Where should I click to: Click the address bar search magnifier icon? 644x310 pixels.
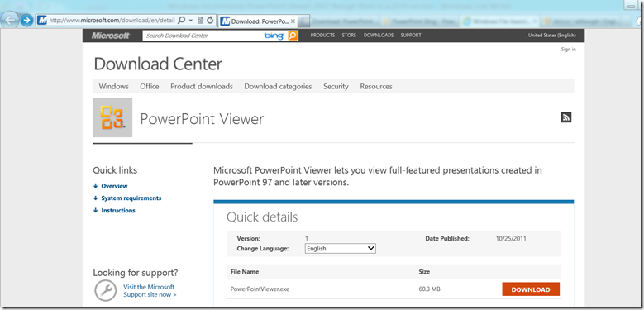[x=182, y=20]
